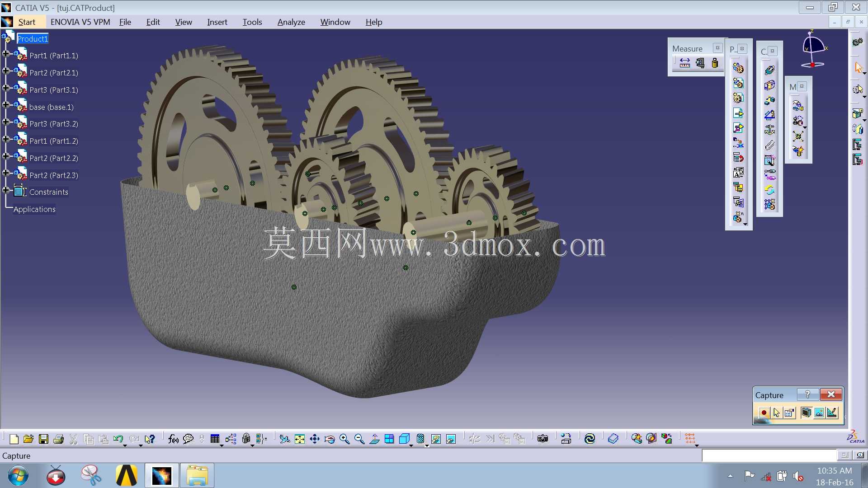Image resolution: width=868 pixels, height=488 pixels.
Task: Start capture with the red record button
Action: click(764, 413)
